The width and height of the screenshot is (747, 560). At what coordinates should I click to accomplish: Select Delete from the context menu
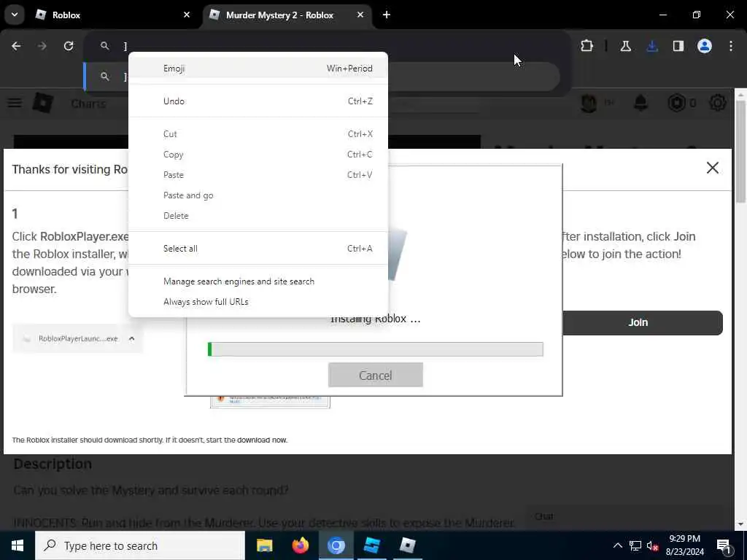tap(258, 216)
